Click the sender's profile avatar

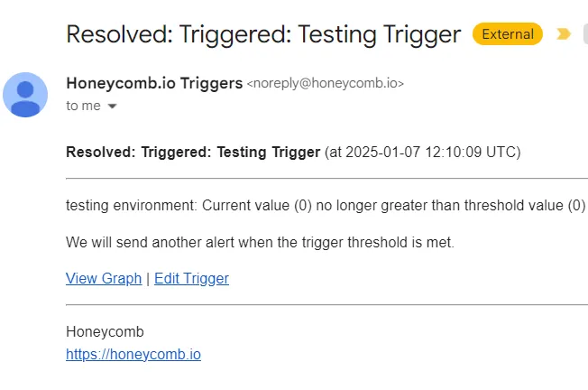(x=26, y=95)
